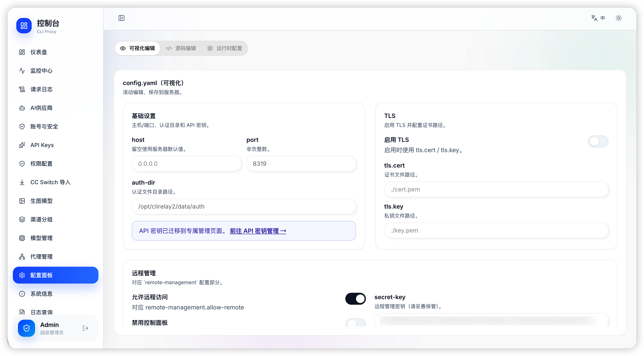Click the port field showing 8319
The height and width of the screenshot is (356, 644).
(301, 163)
